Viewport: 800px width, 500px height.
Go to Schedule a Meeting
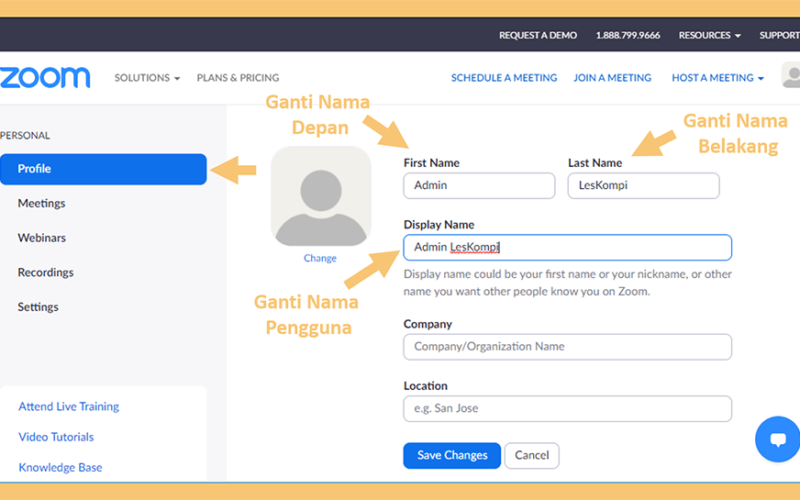coord(504,78)
